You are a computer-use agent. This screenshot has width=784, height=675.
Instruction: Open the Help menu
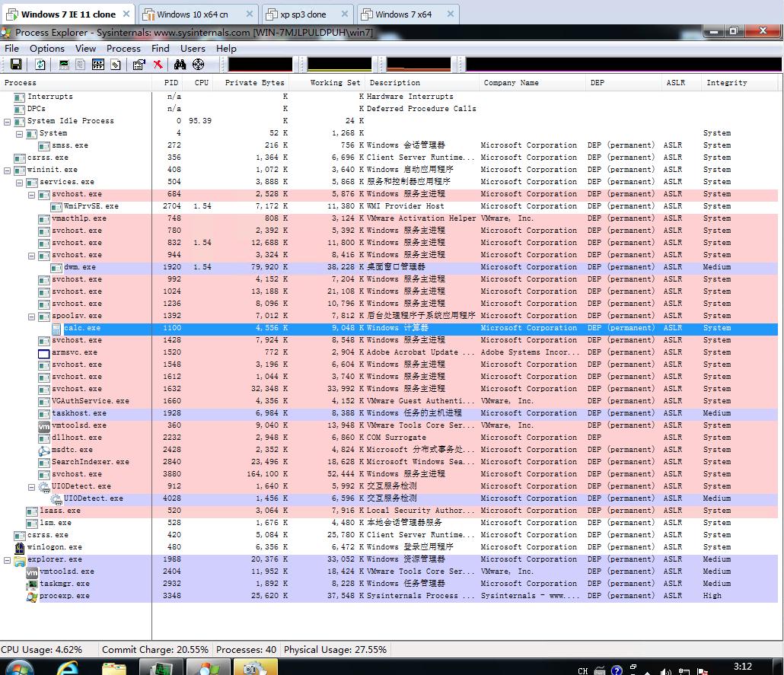pos(226,49)
